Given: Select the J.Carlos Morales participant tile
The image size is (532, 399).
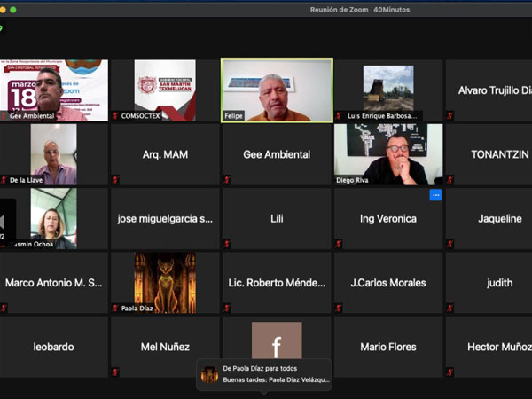Looking at the screenshot, I should 387,283.
